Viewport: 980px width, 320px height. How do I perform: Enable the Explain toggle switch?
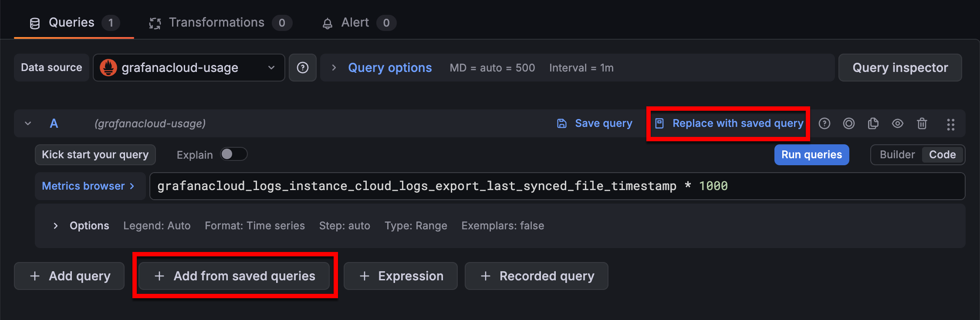click(x=233, y=154)
